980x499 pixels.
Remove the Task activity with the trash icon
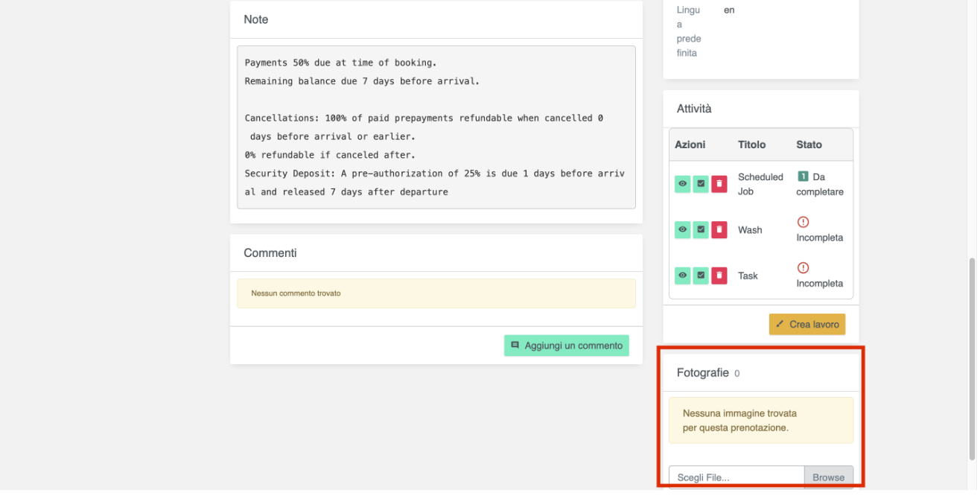pos(719,276)
